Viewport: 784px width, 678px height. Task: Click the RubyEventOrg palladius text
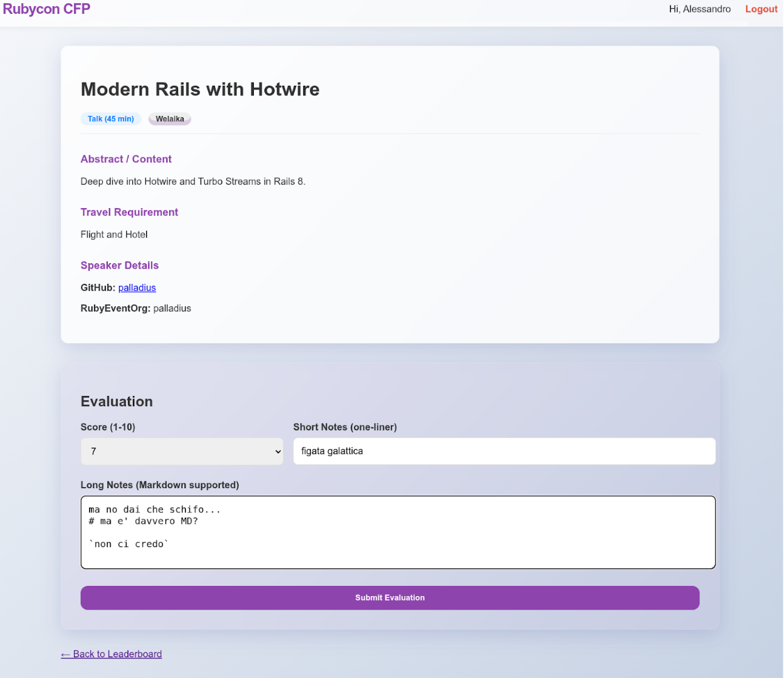[172, 308]
